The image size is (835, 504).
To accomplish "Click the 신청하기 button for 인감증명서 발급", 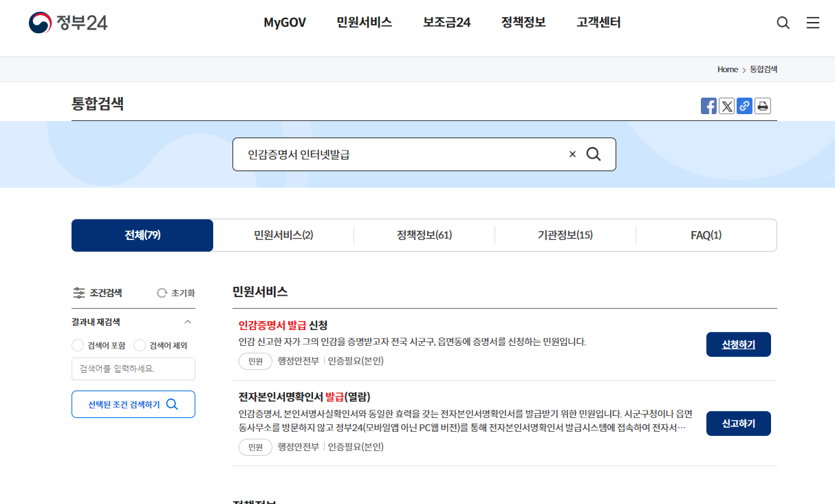I will point(738,344).
